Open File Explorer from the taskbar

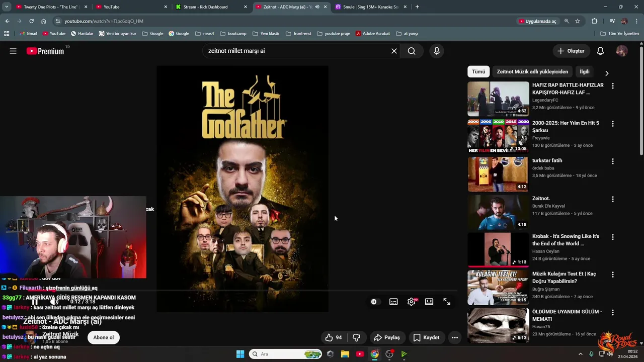click(x=345, y=354)
